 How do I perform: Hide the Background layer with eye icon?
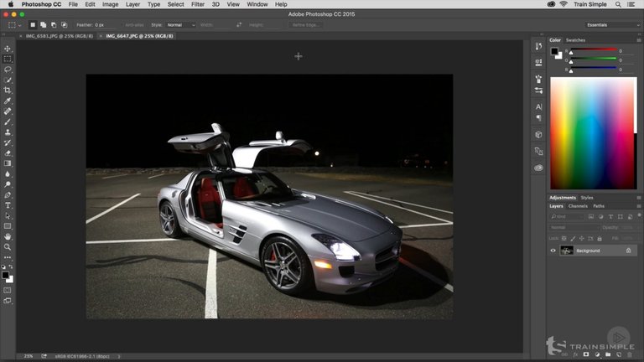553,251
